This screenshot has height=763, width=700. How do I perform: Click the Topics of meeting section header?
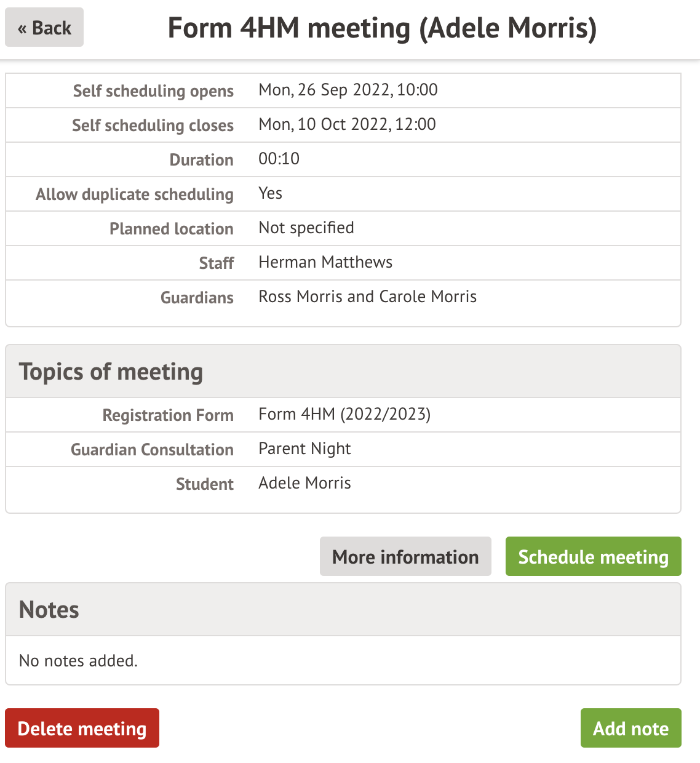(x=111, y=372)
